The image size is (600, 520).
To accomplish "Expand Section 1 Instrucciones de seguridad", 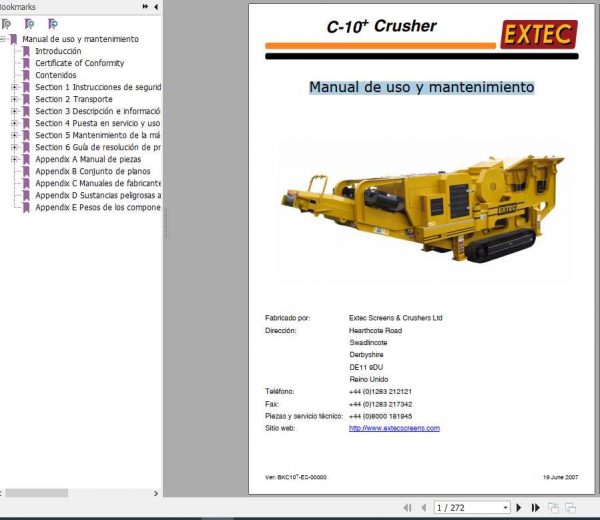I will [14, 87].
